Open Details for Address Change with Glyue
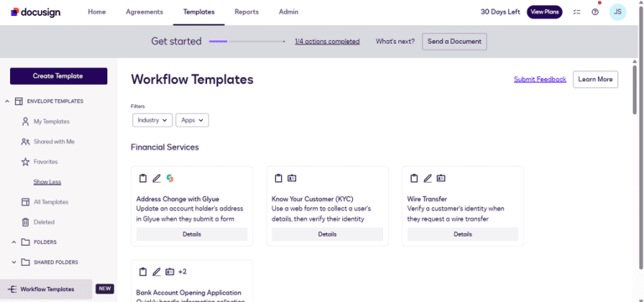Screen dimensions: 644x302 (x=192, y=234)
